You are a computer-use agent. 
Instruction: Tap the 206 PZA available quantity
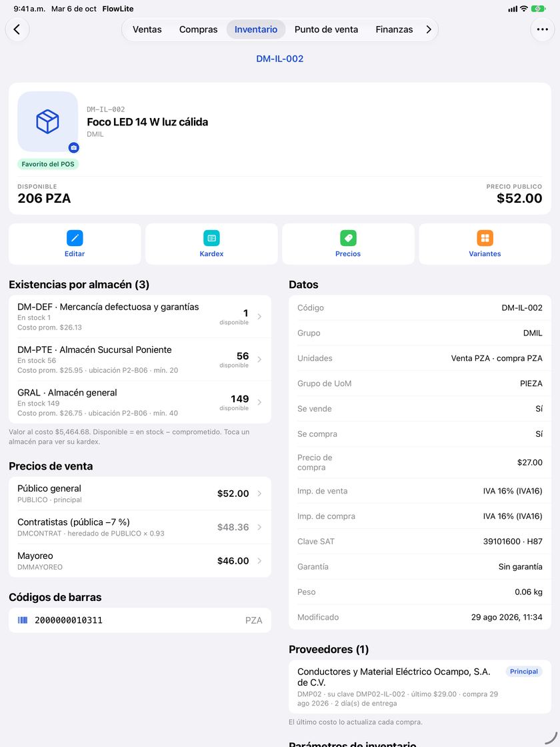pyautogui.click(x=44, y=198)
